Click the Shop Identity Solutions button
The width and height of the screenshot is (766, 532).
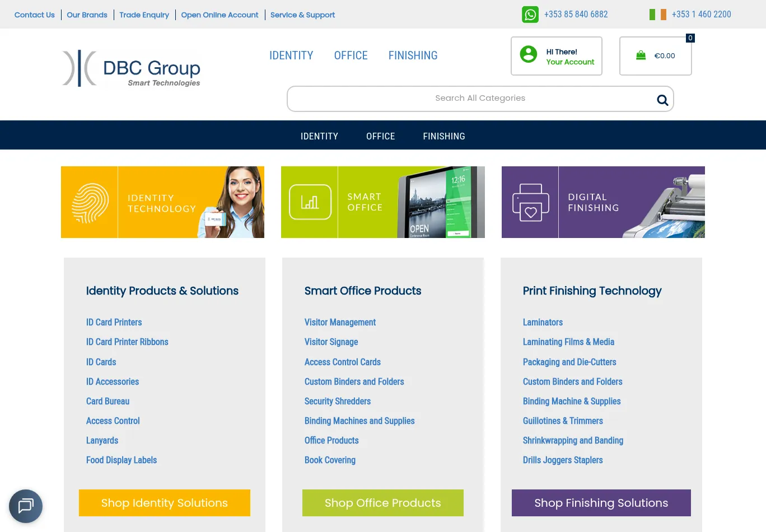[164, 503]
